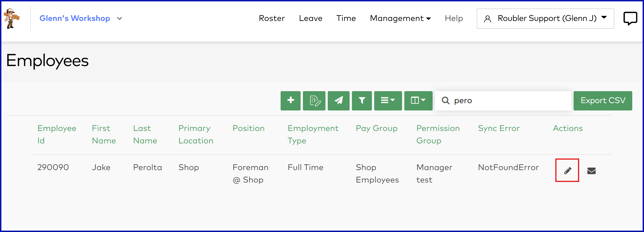Viewport: 644px width, 232px height.
Task: Open the Management menu
Action: coord(400,18)
